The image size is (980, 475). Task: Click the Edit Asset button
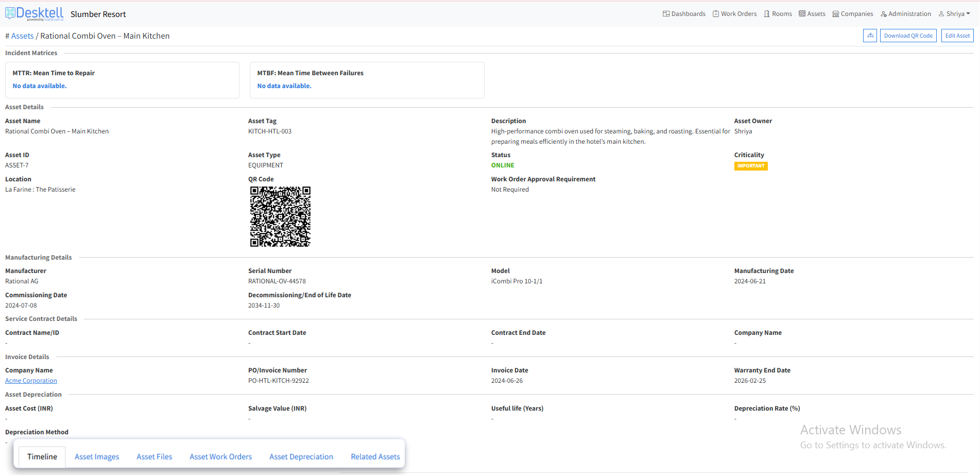(x=957, y=36)
